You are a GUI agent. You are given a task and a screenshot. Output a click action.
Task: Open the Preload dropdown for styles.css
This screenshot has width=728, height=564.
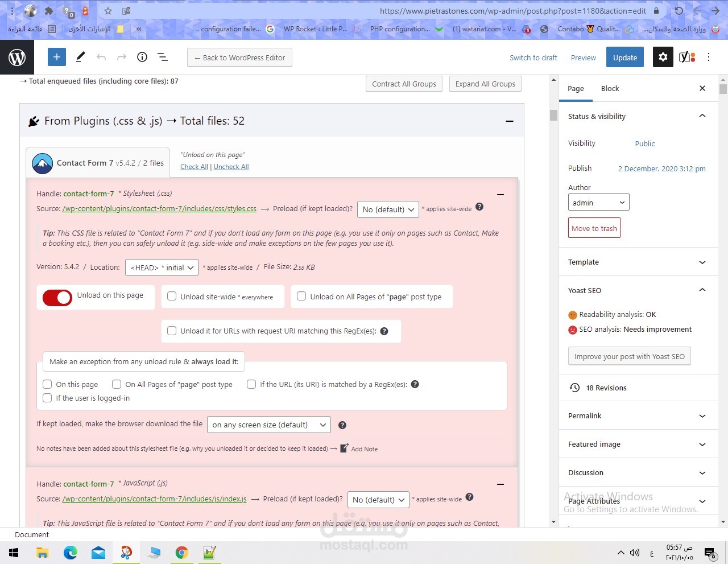(x=388, y=209)
